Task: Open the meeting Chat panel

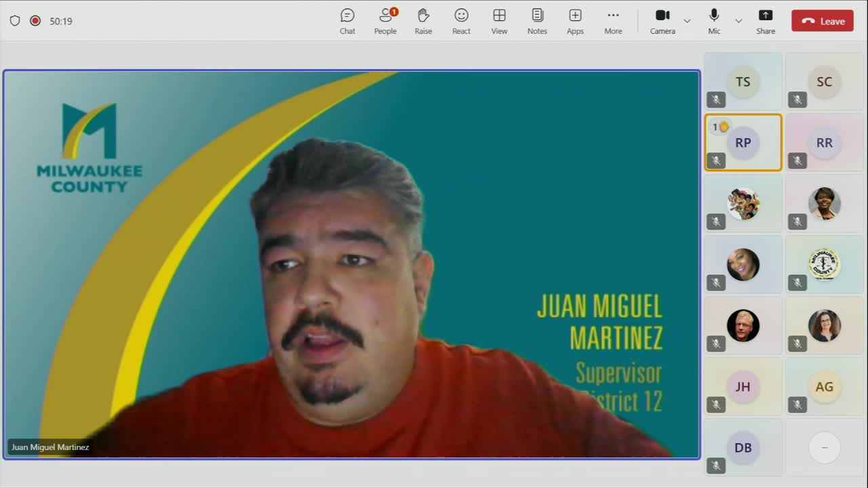Action: 347,21
